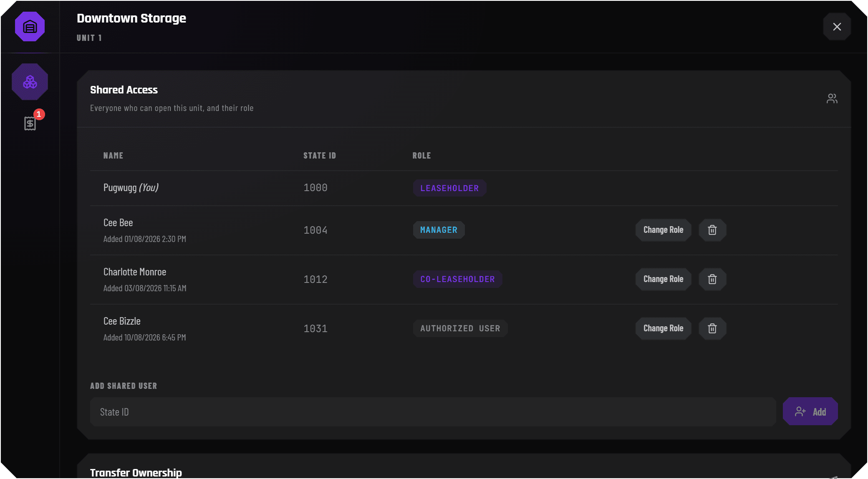Click the AUTHORIZED USER role badge
The image size is (868, 479).
(x=460, y=328)
